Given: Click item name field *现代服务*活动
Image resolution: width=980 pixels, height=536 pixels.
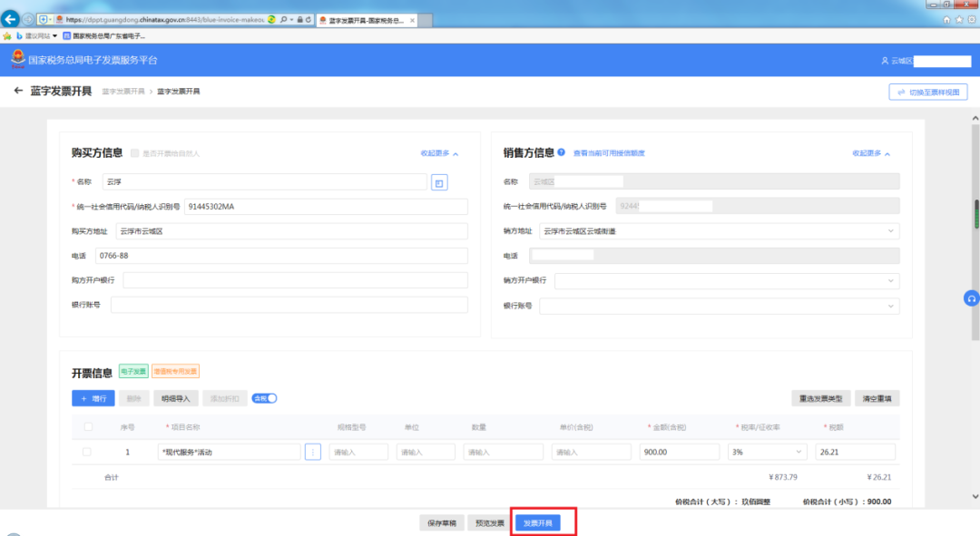Looking at the screenshot, I should pyautogui.click(x=230, y=452).
